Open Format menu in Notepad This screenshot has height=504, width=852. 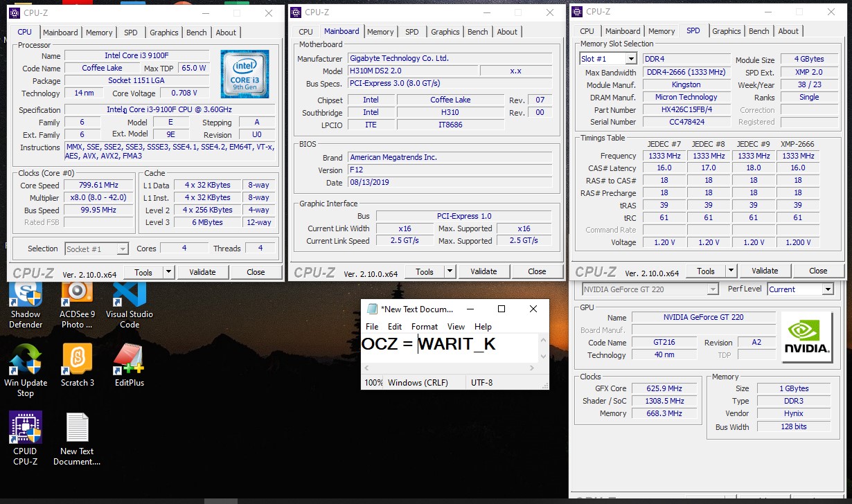425,327
